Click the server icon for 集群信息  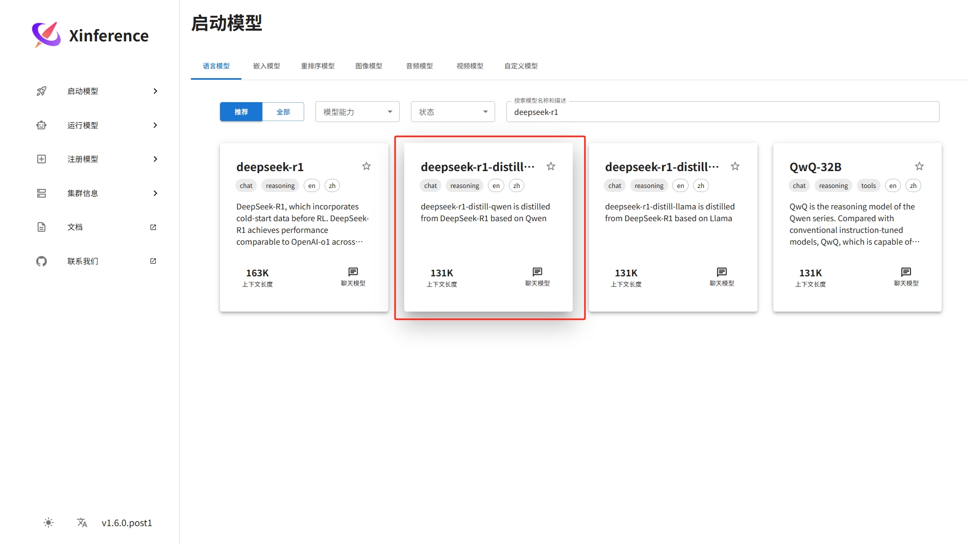41,193
